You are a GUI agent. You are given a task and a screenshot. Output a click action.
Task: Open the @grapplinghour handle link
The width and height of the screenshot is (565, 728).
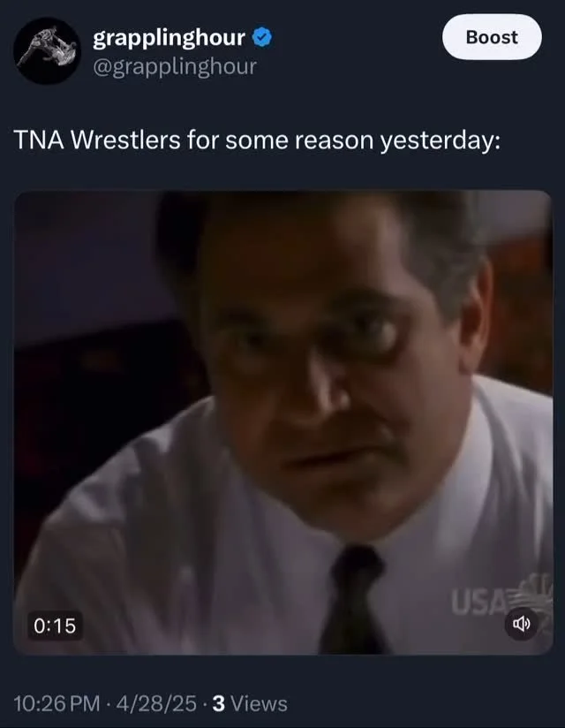click(175, 66)
